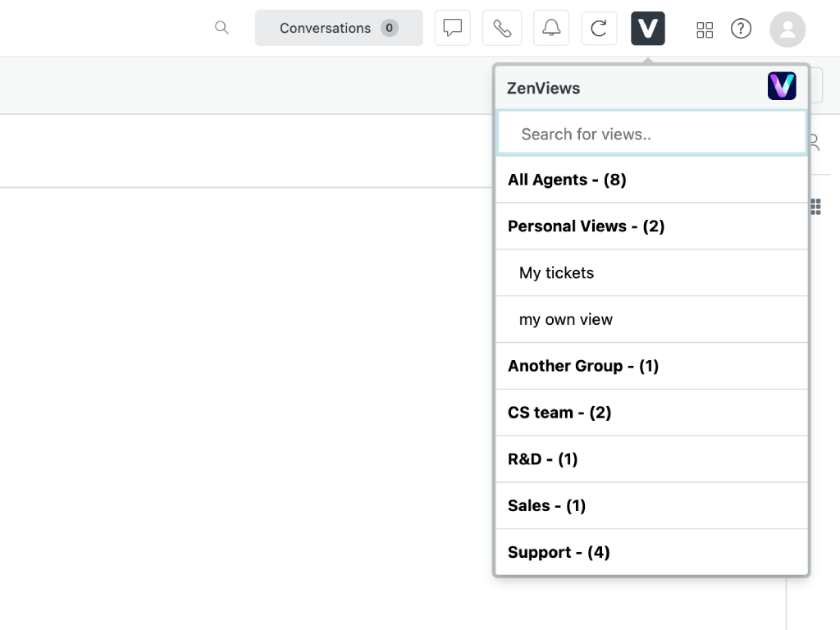The height and width of the screenshot is (630, 840).
Task: Collapse the Personal Views group
Action: [x=651, y=226]
